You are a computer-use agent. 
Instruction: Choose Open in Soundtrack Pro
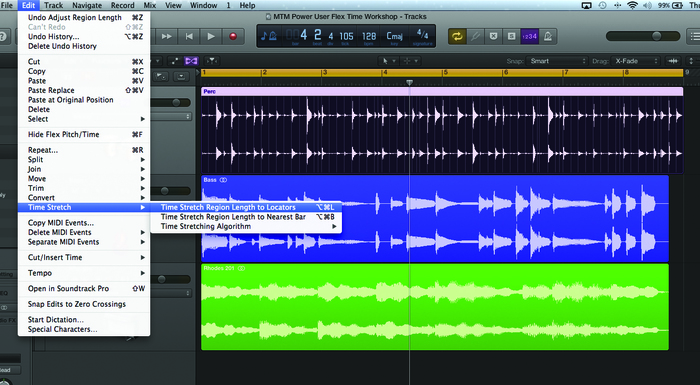[x=84, y=289]
